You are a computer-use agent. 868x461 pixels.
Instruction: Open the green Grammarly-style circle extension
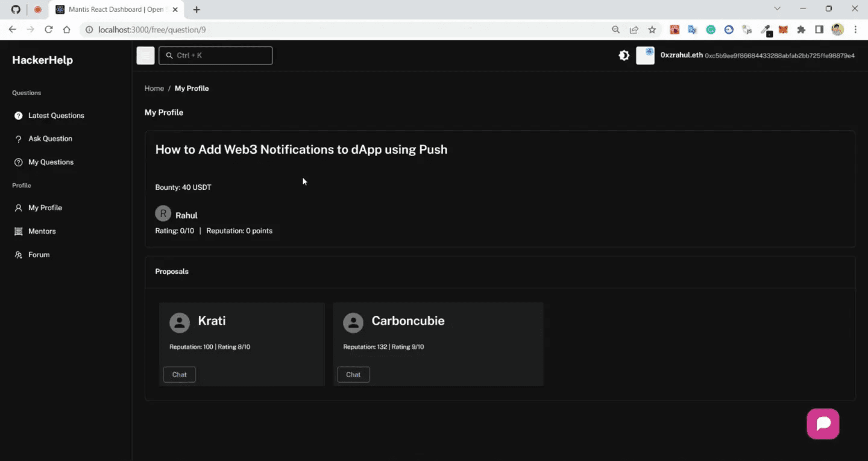pos(711,30)
